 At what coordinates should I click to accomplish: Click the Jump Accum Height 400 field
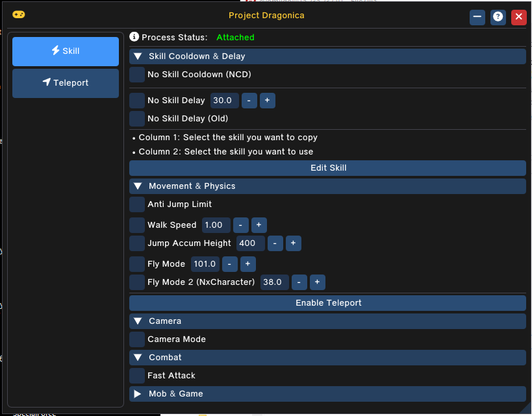251,243
